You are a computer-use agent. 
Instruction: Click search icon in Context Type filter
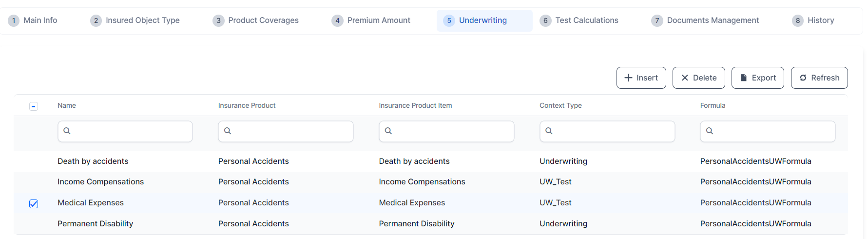[x=549, y=131]
